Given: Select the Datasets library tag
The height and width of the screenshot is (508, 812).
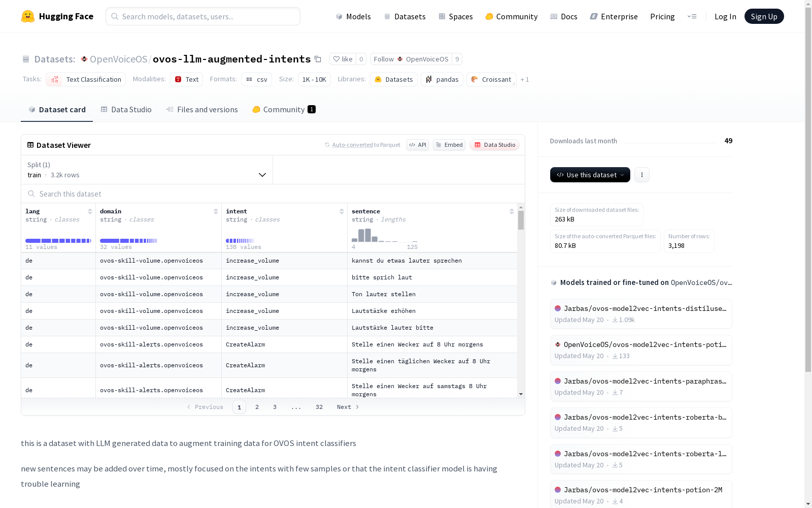Looking at the screenshot, I should (x=394, y=79).
